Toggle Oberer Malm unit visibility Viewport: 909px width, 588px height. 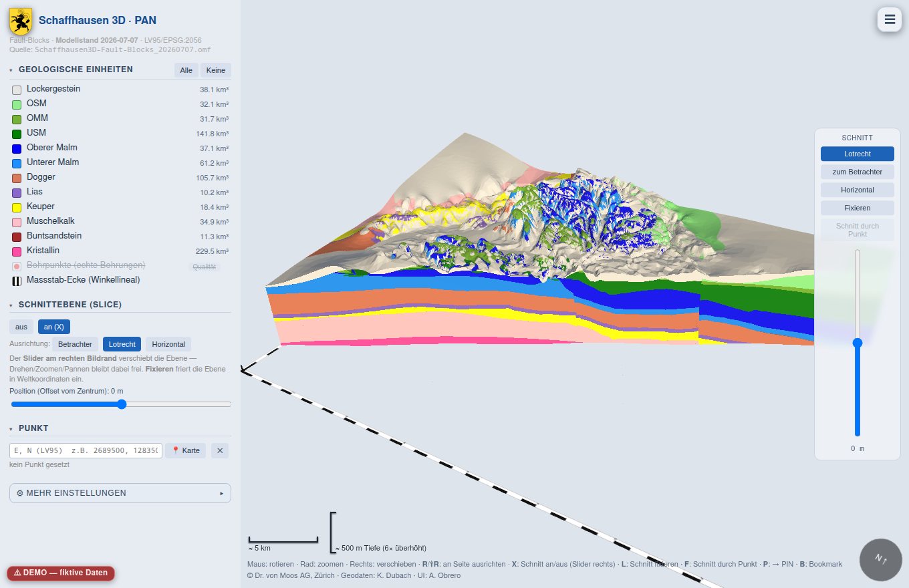[17, 148]
